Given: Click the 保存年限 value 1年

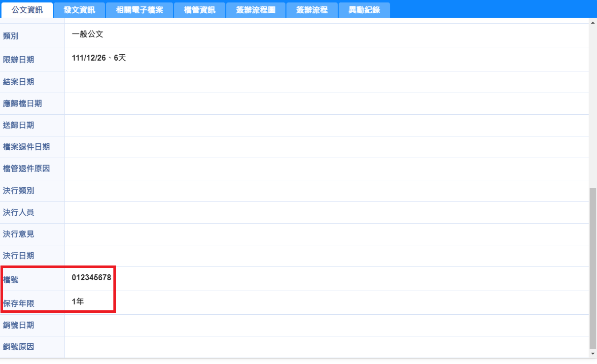Looking at the screenshot, I should point(78,301).
